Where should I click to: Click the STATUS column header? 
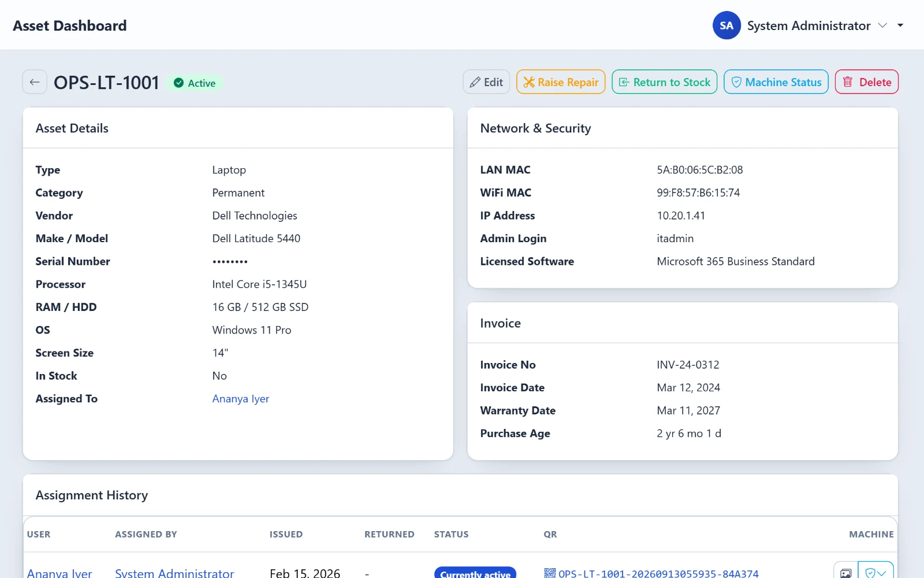tap(452, 535)
